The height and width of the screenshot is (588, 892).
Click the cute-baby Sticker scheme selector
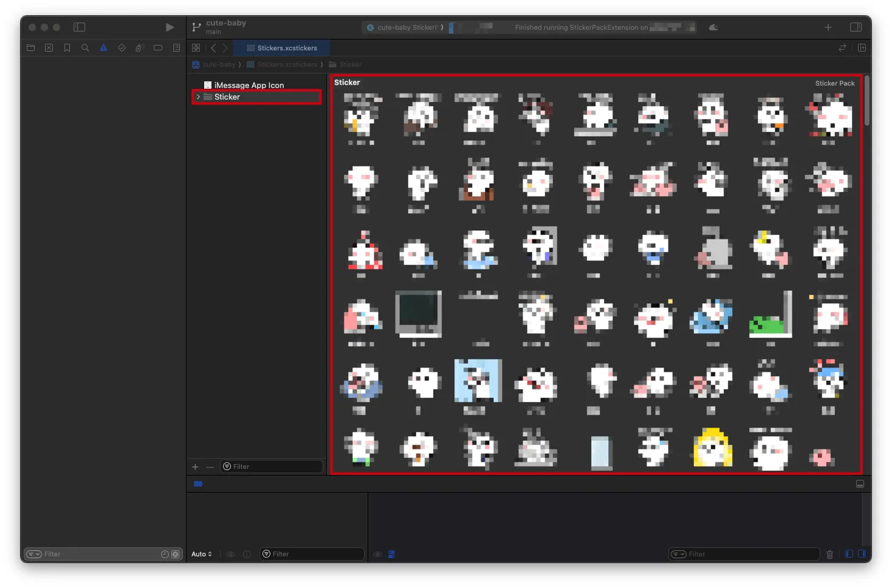pyautogui.click(x=405, y=27)
